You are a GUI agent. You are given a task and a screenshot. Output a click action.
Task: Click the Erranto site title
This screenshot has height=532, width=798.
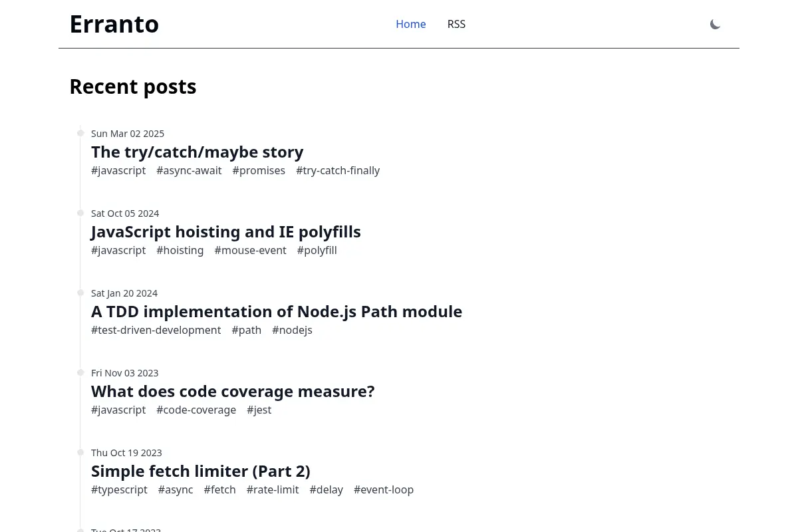pos(114,24)
